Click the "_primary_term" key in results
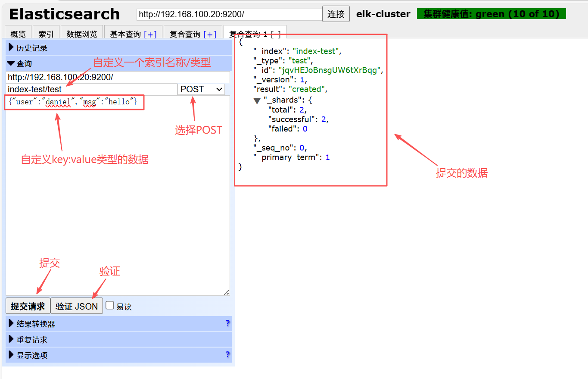 tap(287, 157)
